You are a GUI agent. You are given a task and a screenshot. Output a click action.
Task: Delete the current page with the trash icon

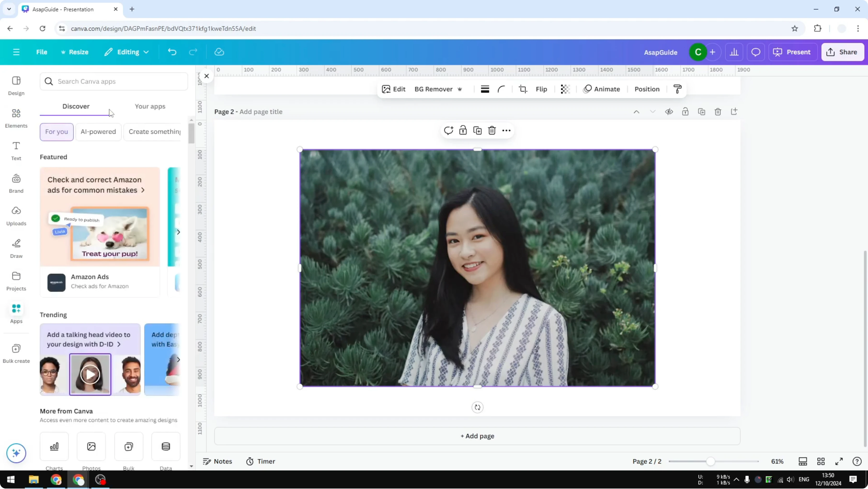[718, 112]
